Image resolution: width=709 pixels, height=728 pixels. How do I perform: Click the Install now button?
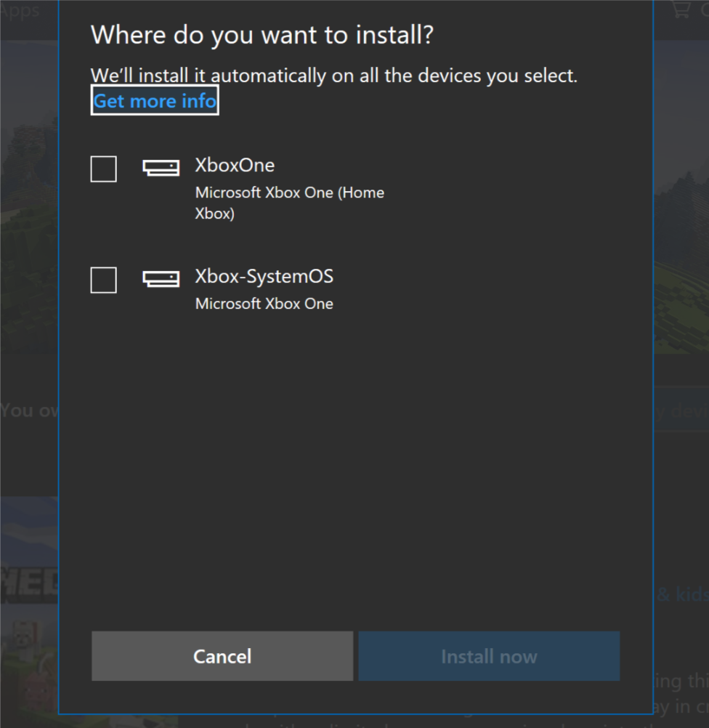point(489,656)
